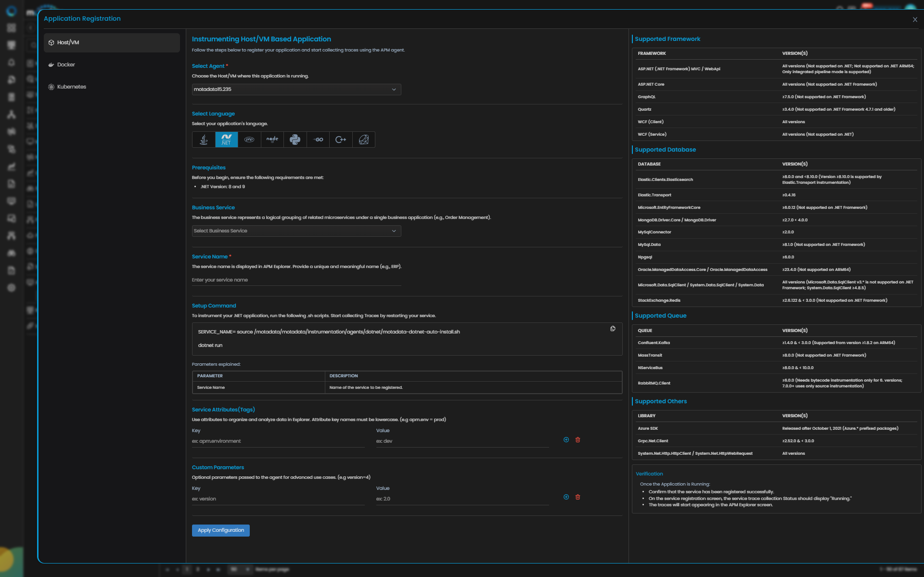The image size is (924, 577).
Task: Click the 'Supported Queue' heading
Action: tap(660, 316)
